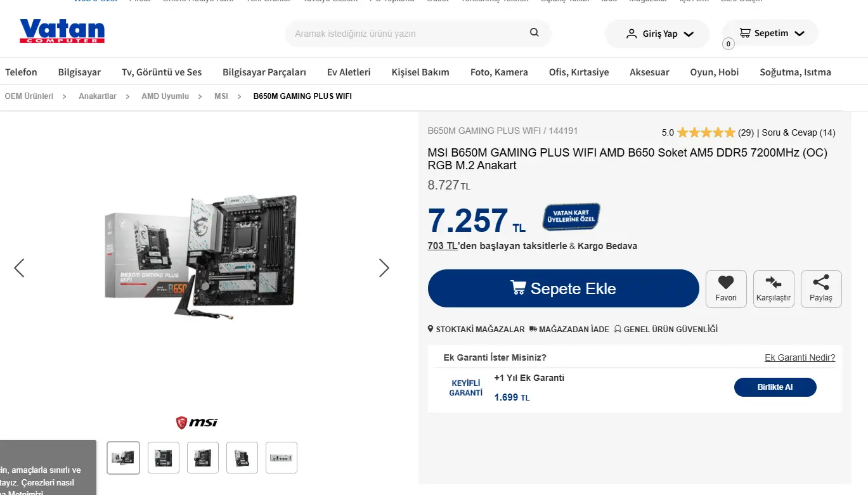Click the Karşılaştır compare icon button
Screen dimensions: 868x495
774,289
